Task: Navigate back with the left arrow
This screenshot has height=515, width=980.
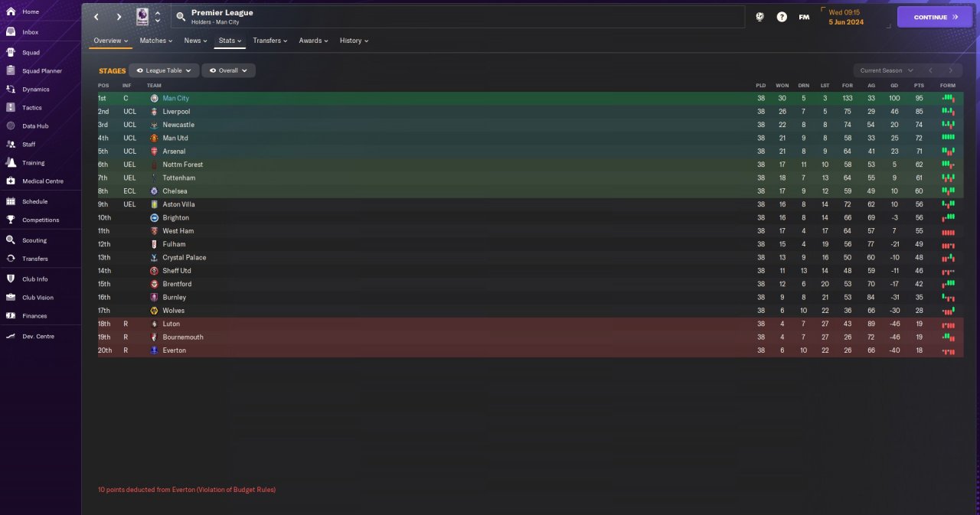Action: [96, 17]
